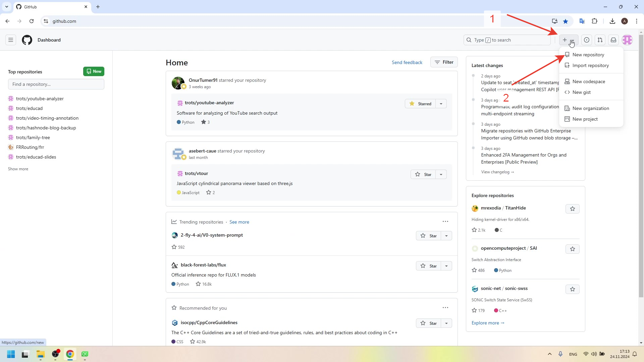Open the Pull requests icon in header
The width and height of the screenshot is (644, 362).
[x=600, y=40]
